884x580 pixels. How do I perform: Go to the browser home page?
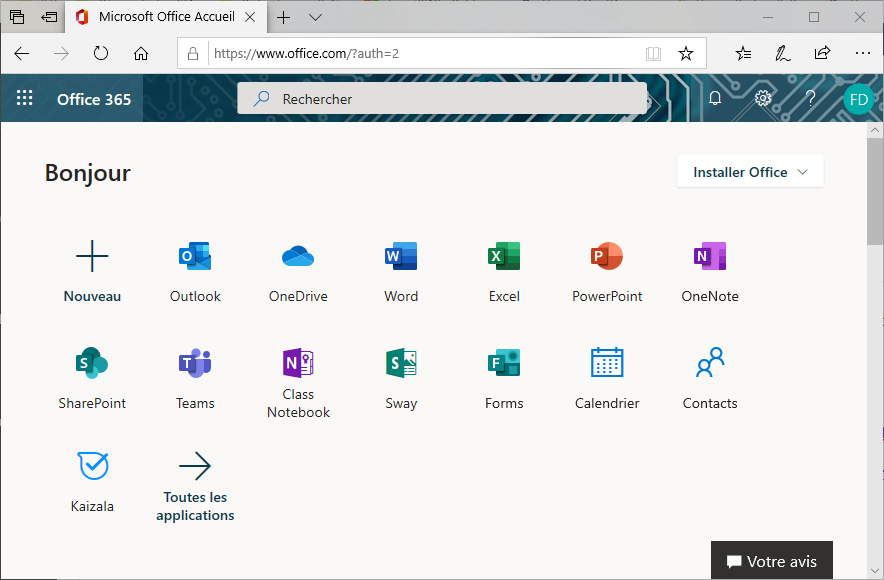point(141,54)
